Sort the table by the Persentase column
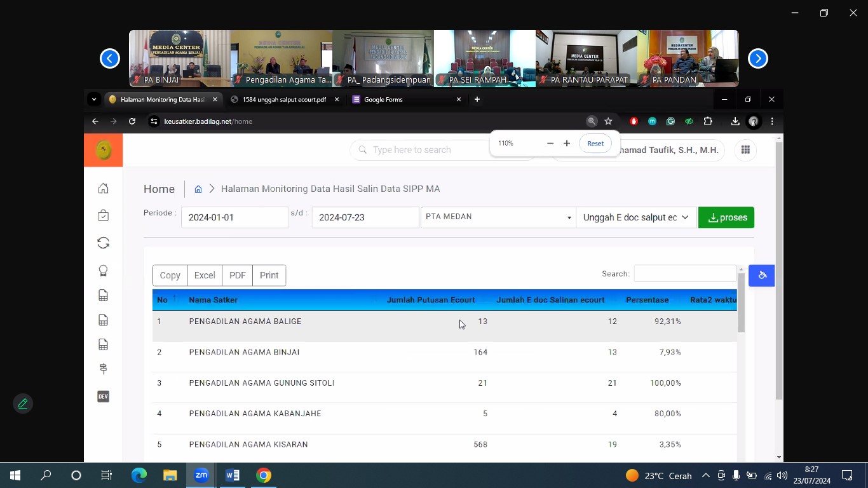This screenshot has width=868, height=488. coord(647,300)
